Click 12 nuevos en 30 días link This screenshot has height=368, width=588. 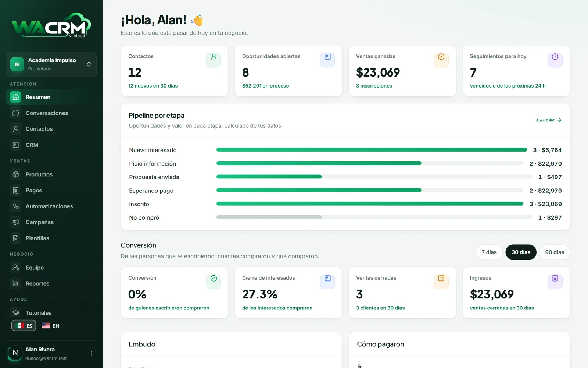pos(153,86)
